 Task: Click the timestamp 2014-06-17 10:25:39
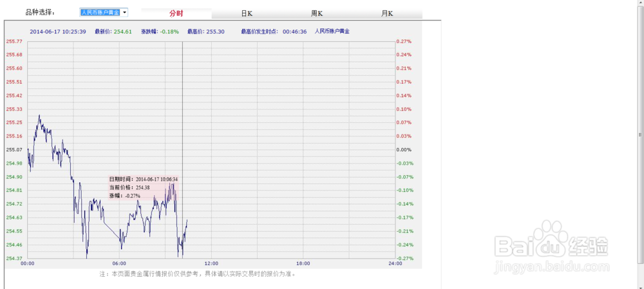[58, 31]
